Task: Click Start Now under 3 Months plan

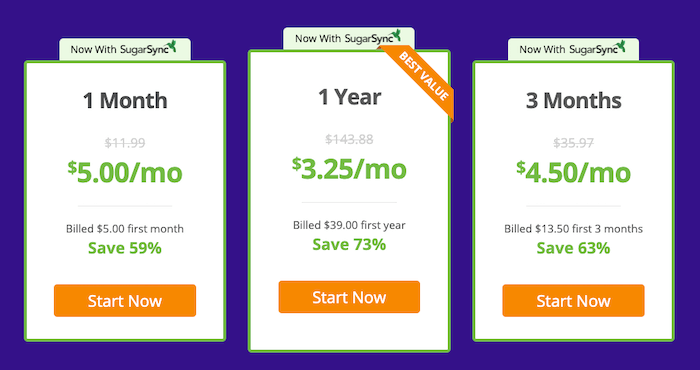Action: point(573,300)
